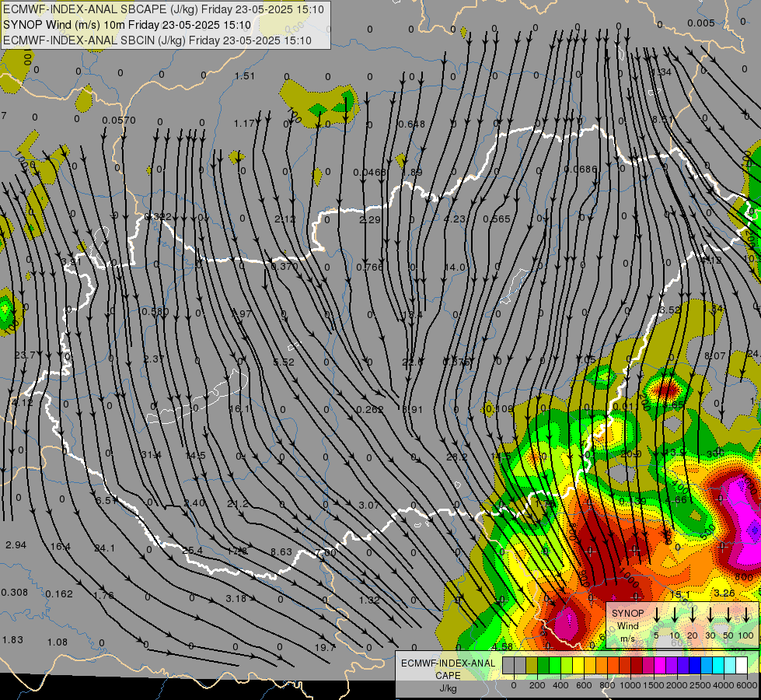Click the 1500 tick label on color scale
The width and height of the screenshot is (761, 700).
pyautogui.click(x=653, y=685)
